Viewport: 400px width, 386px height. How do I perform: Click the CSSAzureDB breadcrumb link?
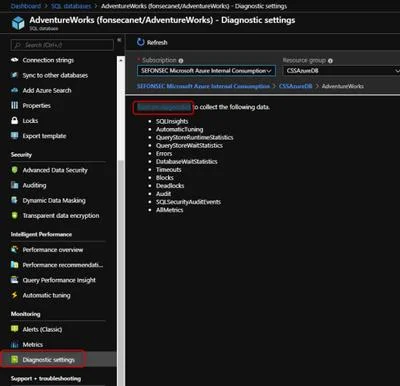click(x=296, y=86)
